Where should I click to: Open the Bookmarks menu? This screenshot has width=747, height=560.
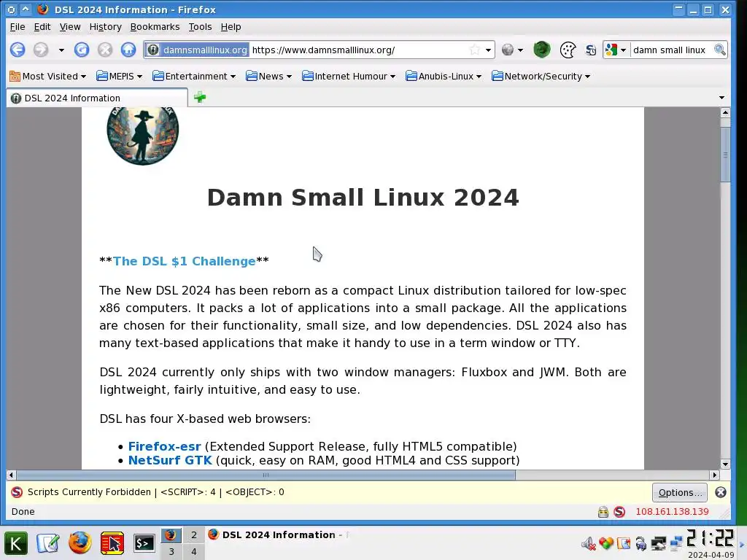point(155,27)
